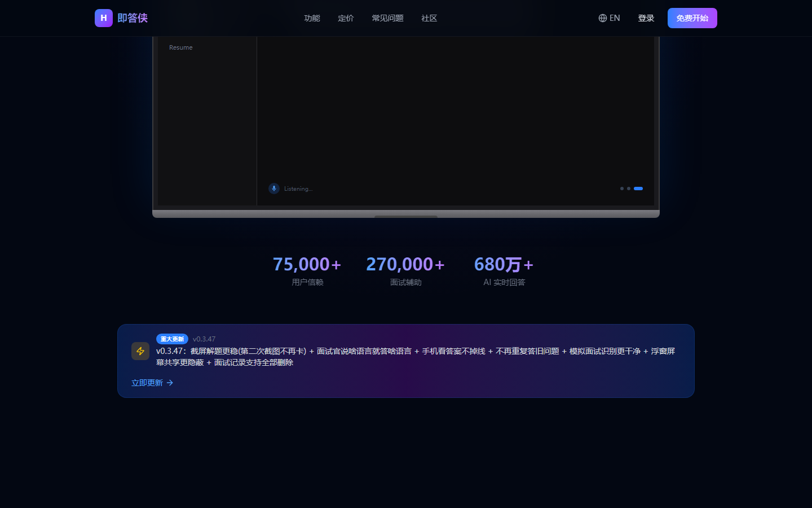This screenshot has height=508, width=812.
Task: Click the 登录 login button
Action: (646, 18)
